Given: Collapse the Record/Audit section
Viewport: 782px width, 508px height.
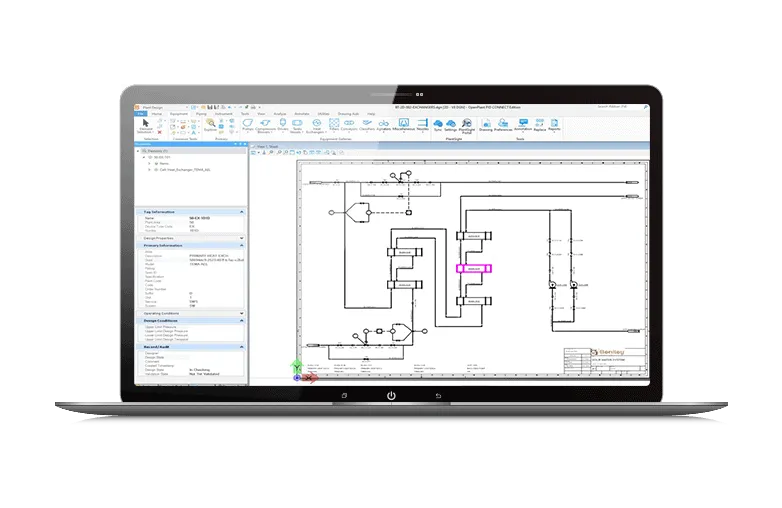Looking at the screenshot, I should pos(242,347).
